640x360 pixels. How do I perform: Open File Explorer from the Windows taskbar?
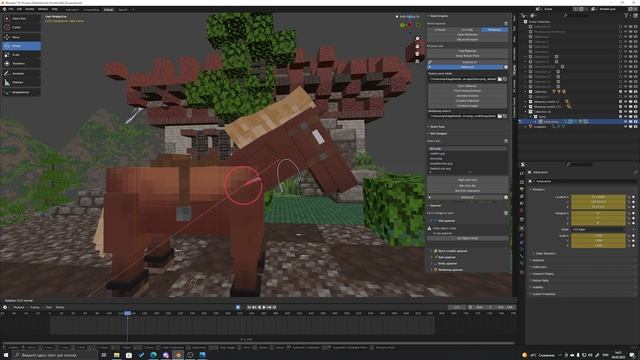(117, 355)
